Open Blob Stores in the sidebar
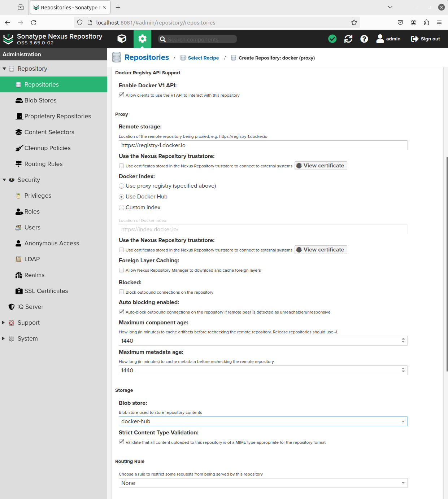Screen dimensions: 448x499 click(x=53, y=100)
